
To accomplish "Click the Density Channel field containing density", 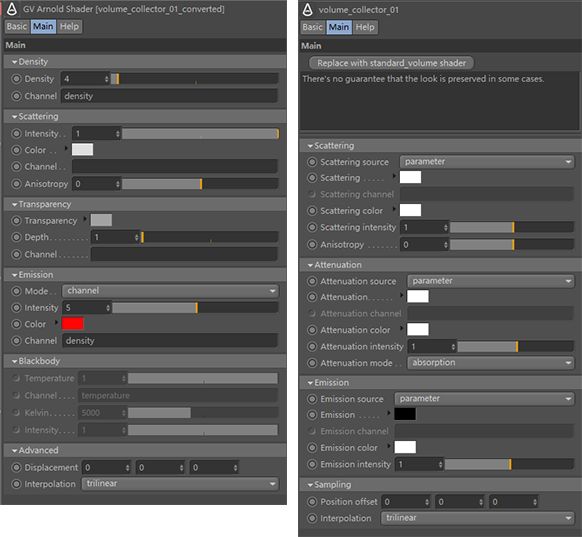I will point(169,96).
